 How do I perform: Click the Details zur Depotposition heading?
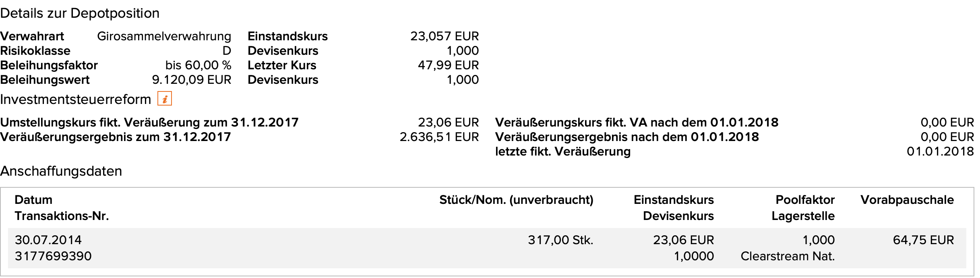80,13
